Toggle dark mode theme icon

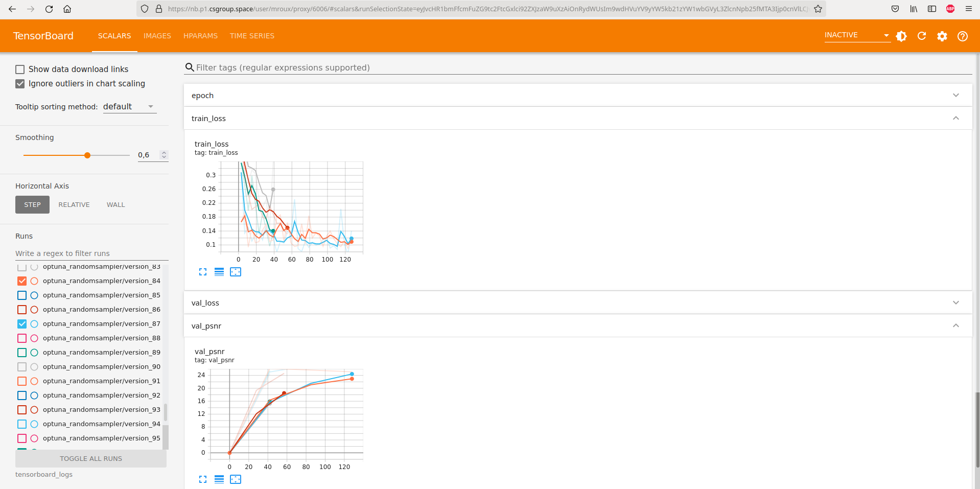(x=901, y=36)
